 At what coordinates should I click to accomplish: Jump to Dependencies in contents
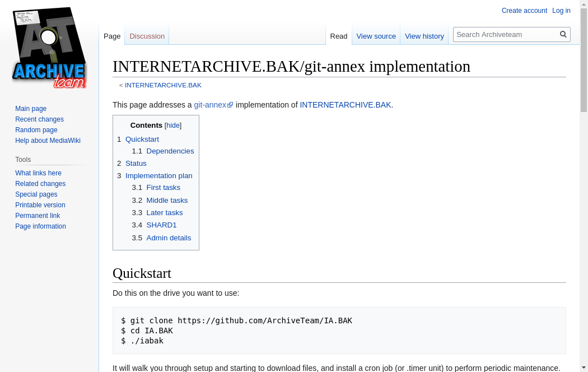coord(170,151)
